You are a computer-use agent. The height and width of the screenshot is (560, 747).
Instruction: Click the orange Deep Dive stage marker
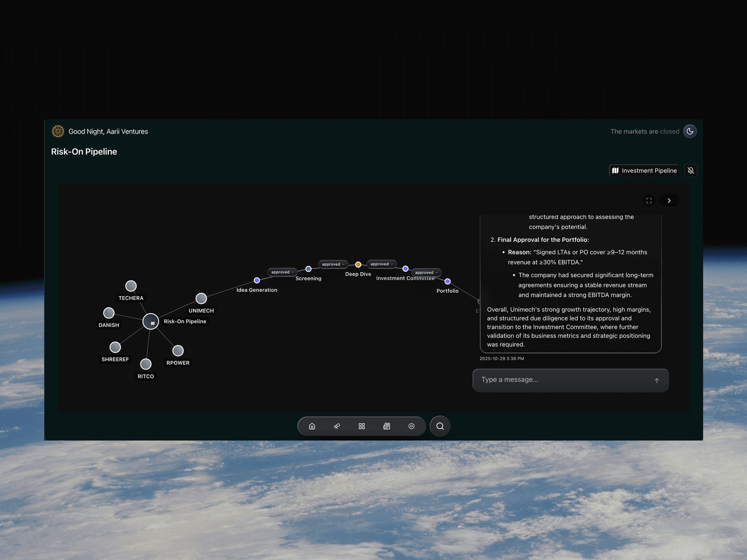coord(358,264)
